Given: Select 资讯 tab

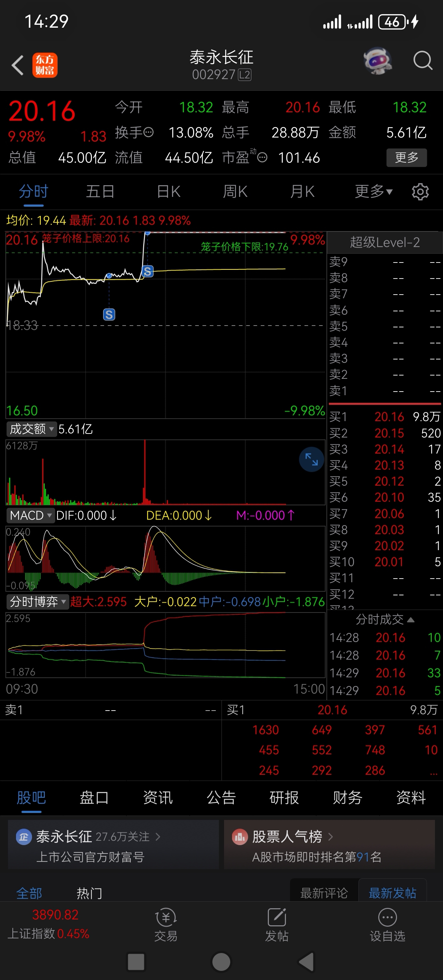Looking at the screenshot, I should tap(158, 797).
